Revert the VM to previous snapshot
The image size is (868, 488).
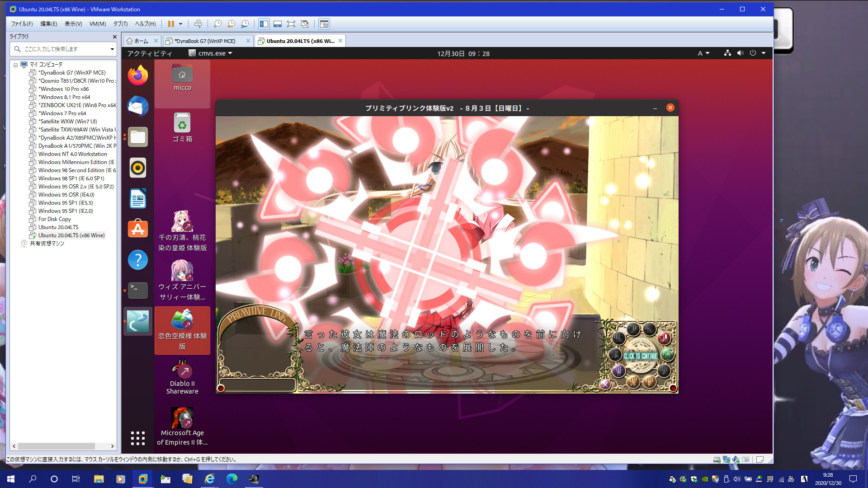[x=231, y=24]
